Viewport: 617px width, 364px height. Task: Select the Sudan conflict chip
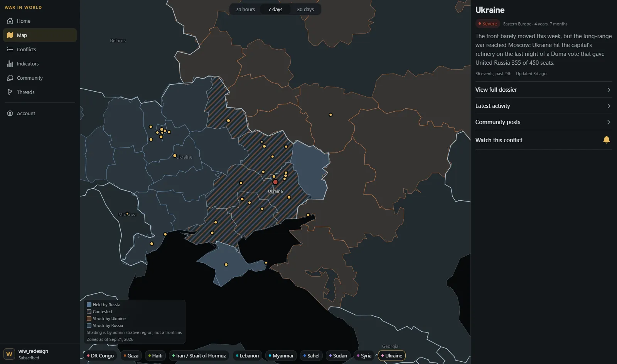tap(338, 356)
